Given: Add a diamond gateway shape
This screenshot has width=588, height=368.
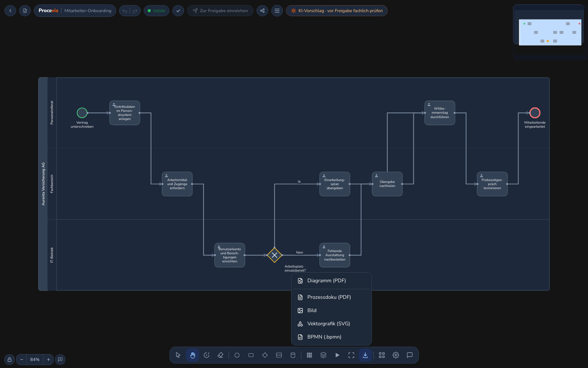Looking at the screenshot, I should [265, 355].
